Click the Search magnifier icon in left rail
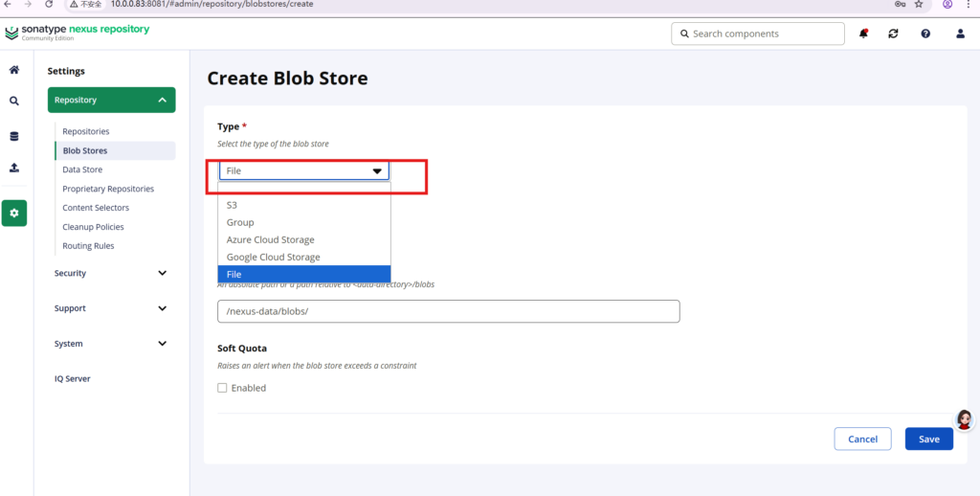Screen dimensions: 980x496 coord(14,101)
